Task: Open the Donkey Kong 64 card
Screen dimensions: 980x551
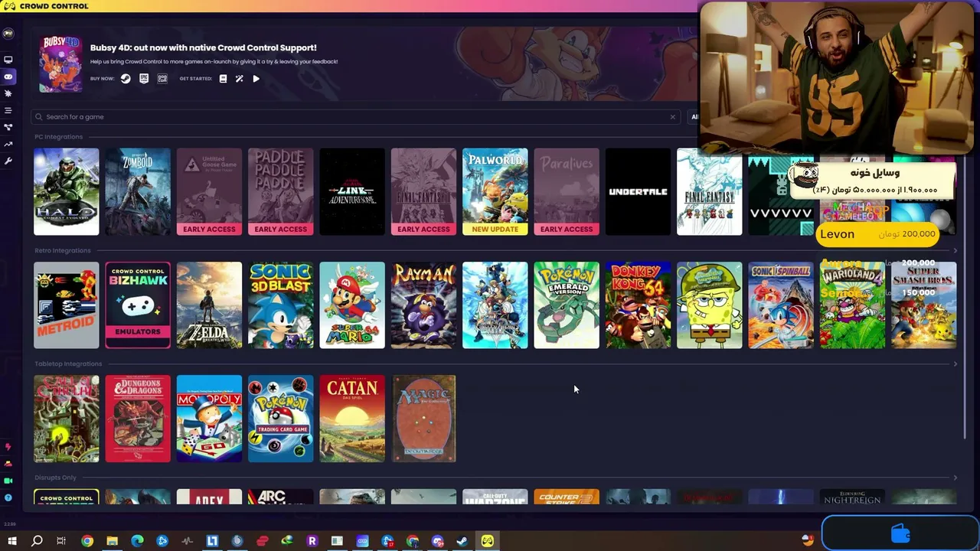Action: point(638,305)
